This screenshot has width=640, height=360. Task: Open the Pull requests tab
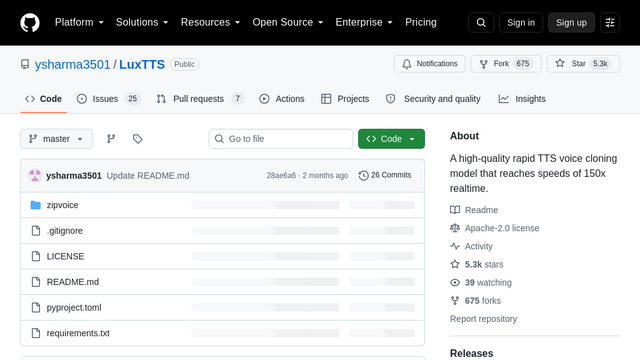point(200,99)
